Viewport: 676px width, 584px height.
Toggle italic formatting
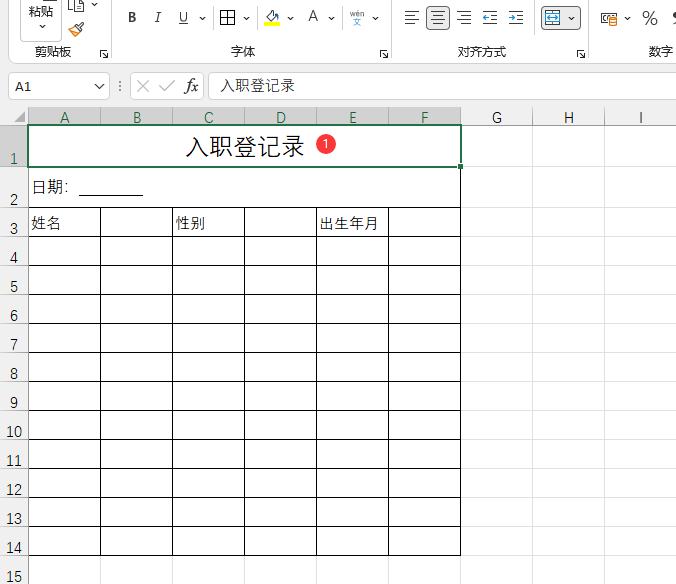[x=158, y=18]
